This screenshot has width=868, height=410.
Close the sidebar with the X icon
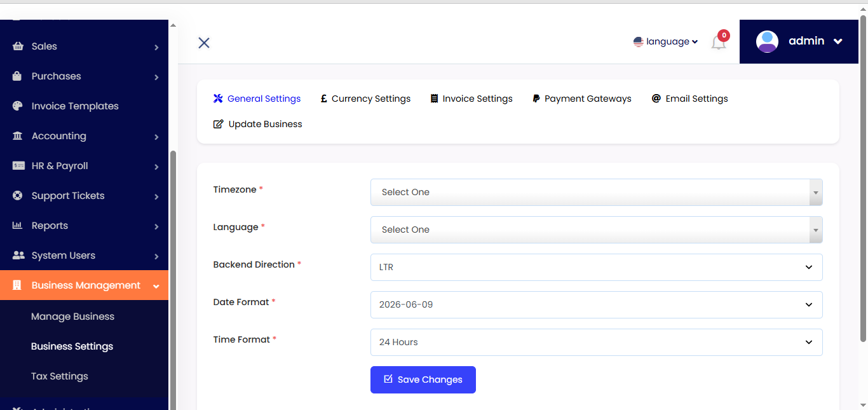coord(204,43)
